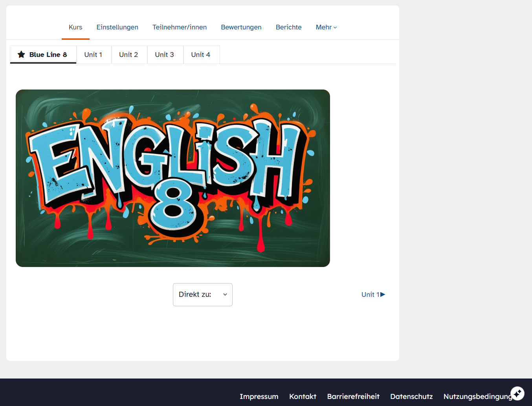532x406 pixels.
Task: Click the sparkle assistant icon in footer corner
Action: (517, 393)
